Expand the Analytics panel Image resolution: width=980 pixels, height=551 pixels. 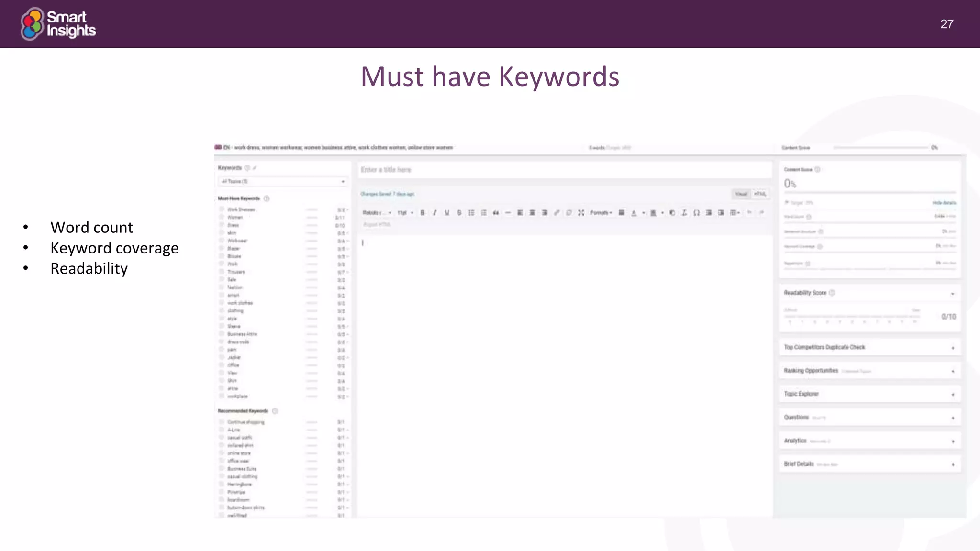[953, 441]
